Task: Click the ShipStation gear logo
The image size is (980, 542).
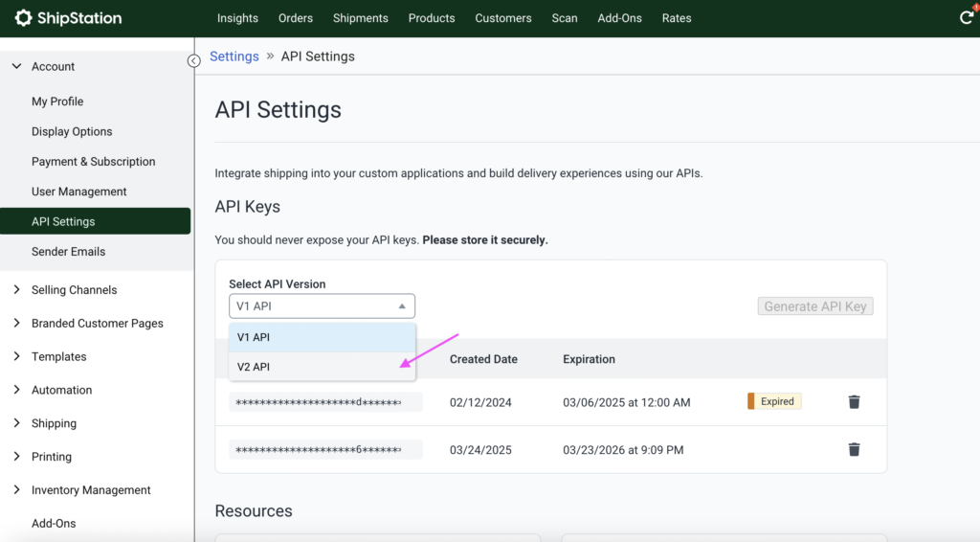Action: 23,18
